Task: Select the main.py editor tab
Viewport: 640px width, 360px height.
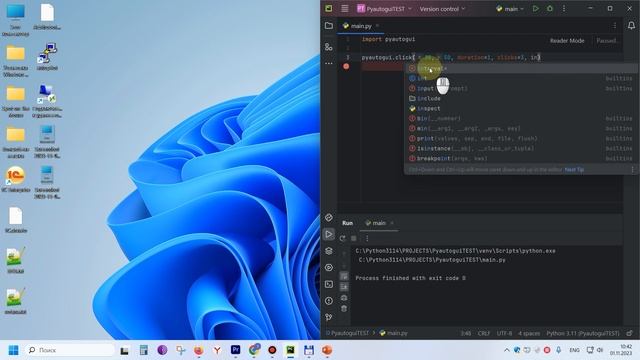Action: pyautogui.click(x=358, y=26)
